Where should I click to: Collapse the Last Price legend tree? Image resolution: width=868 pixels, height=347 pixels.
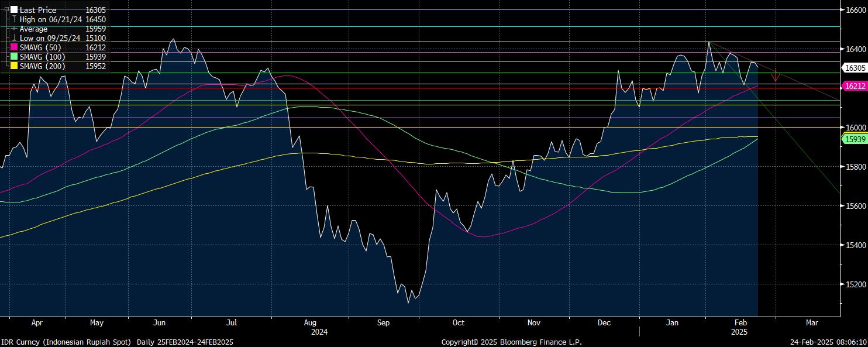6,10
